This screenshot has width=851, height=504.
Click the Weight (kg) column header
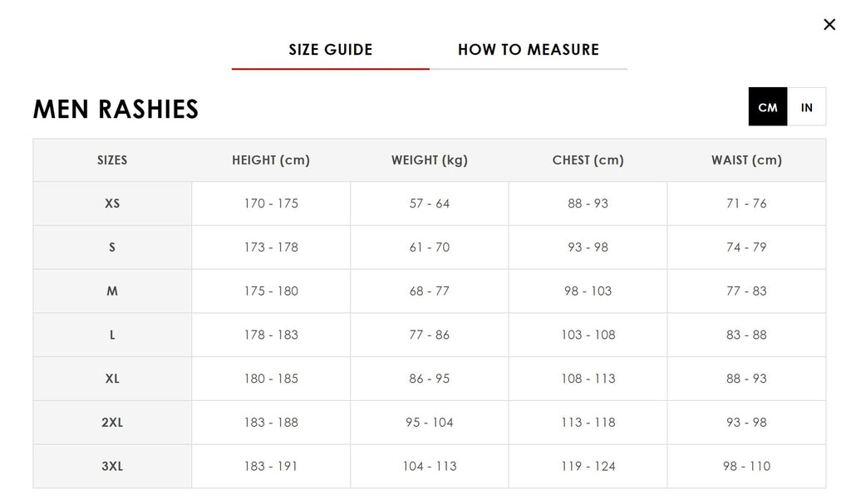tap(430, 160)
